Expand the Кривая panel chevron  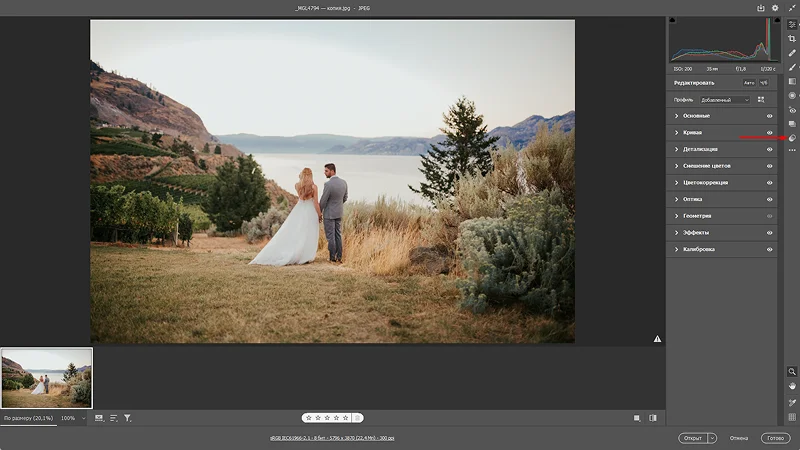click(x=677, y=133)
